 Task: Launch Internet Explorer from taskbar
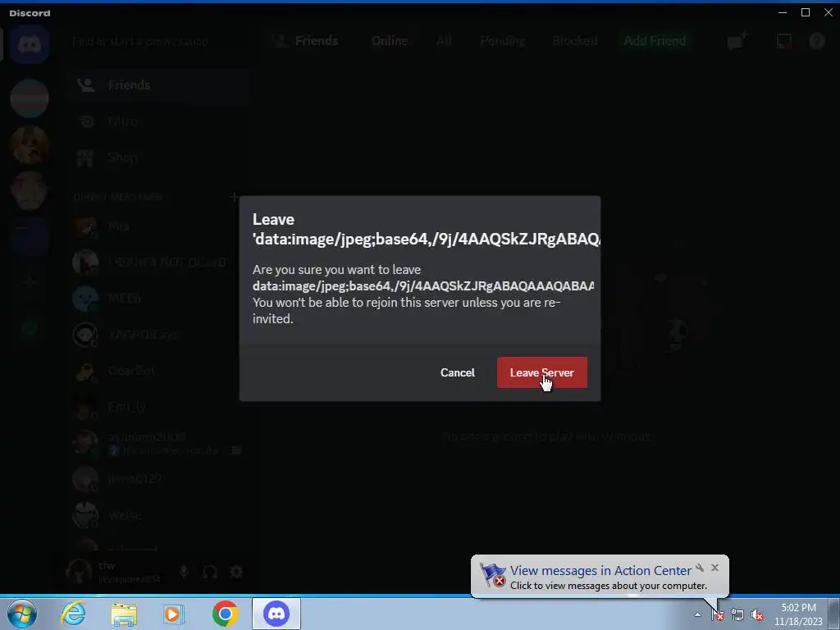73,614
